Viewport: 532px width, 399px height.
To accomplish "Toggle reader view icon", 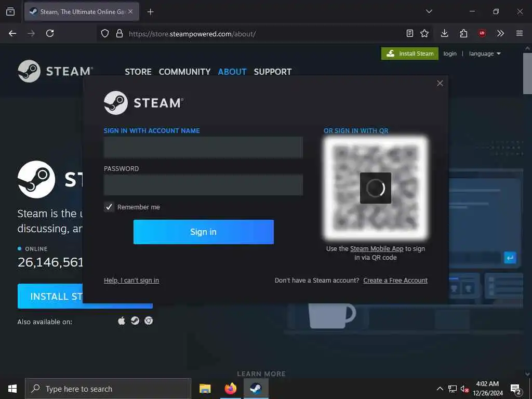I will [x=410, y=33].
